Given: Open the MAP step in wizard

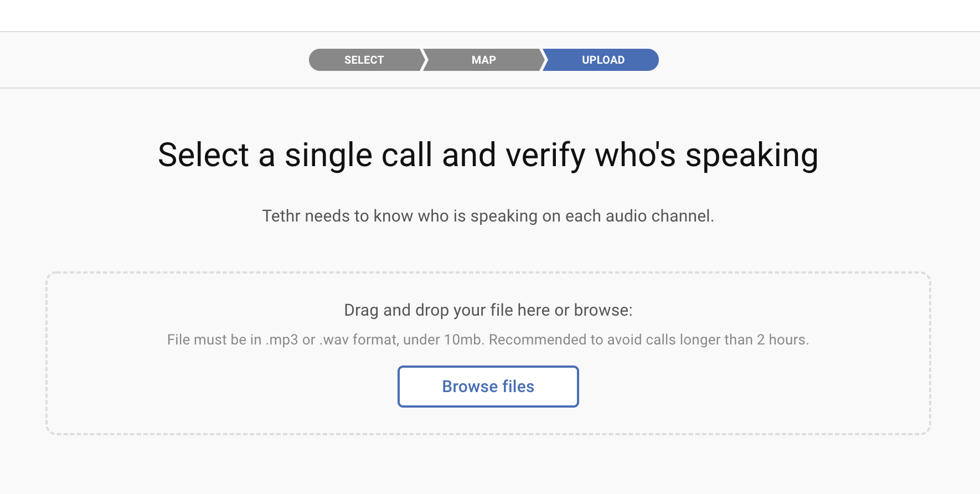Looking at the screenshot, I should click(483, 60).
